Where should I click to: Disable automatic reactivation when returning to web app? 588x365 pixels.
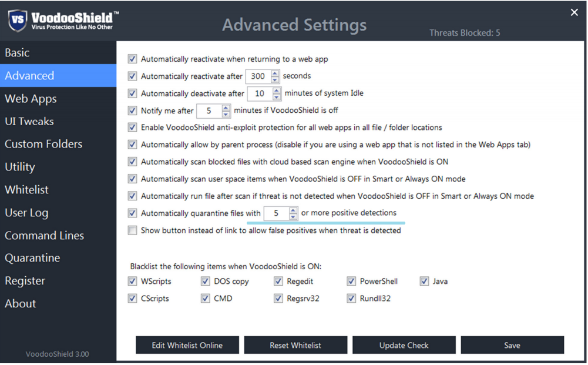click(132, 59)
